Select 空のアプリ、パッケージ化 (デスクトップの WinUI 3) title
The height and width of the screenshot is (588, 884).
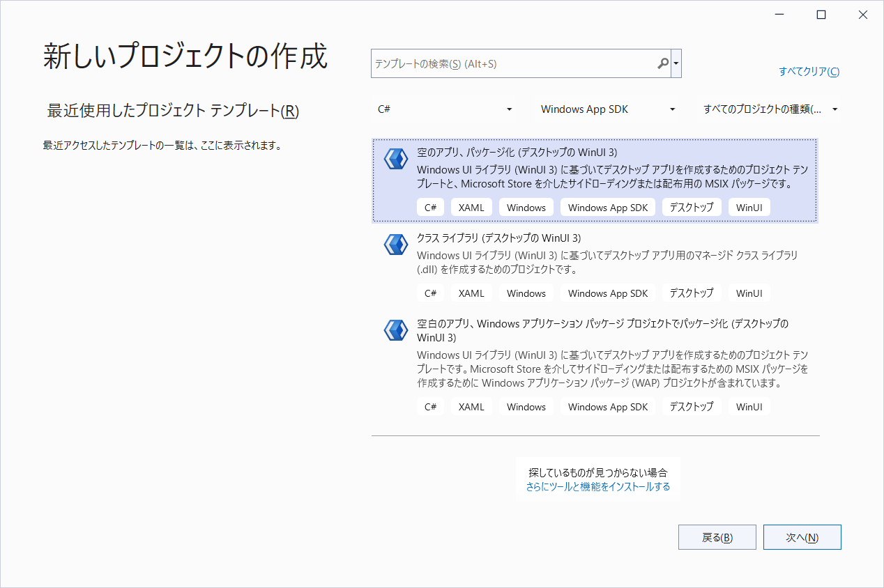pos(517,152)
